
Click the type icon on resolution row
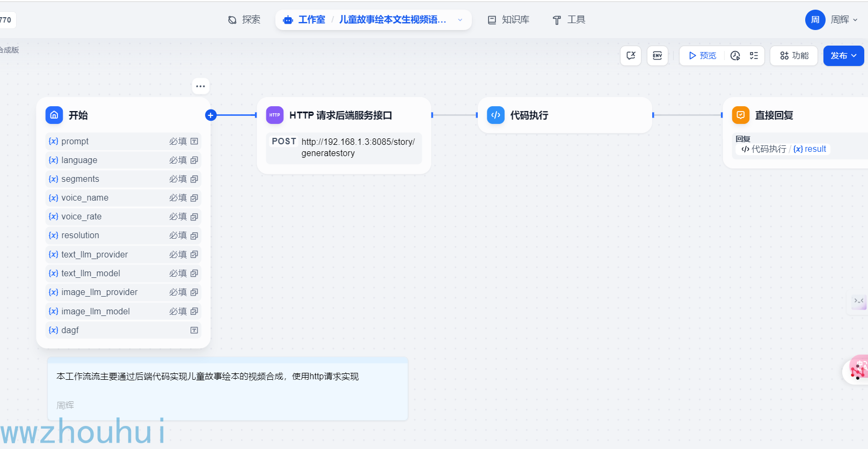tap(194, 235)
